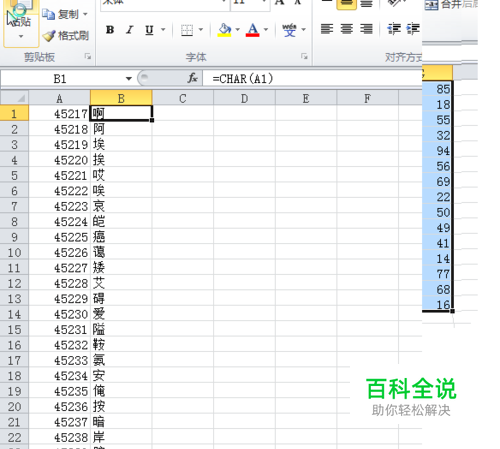This screenshot has height=449, width=500.
Task: Click cell B18 showing 安
Action: point(121,376)
